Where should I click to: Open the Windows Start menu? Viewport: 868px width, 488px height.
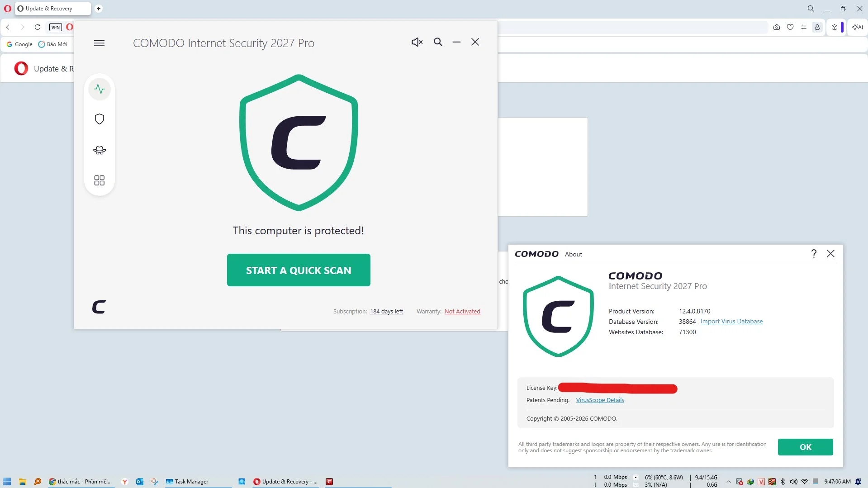(7, 481)
